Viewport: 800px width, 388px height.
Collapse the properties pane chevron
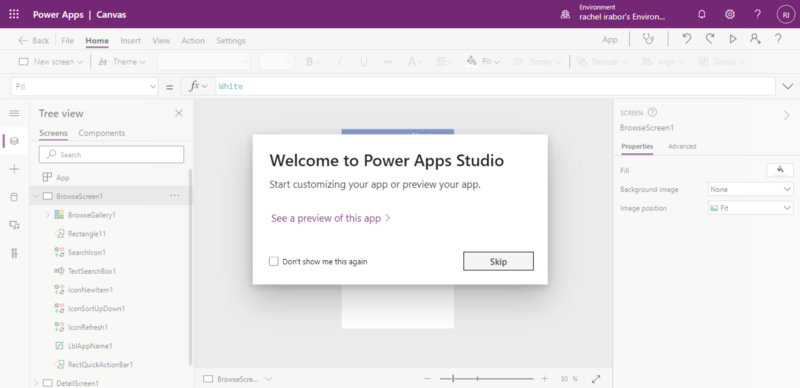787,116
